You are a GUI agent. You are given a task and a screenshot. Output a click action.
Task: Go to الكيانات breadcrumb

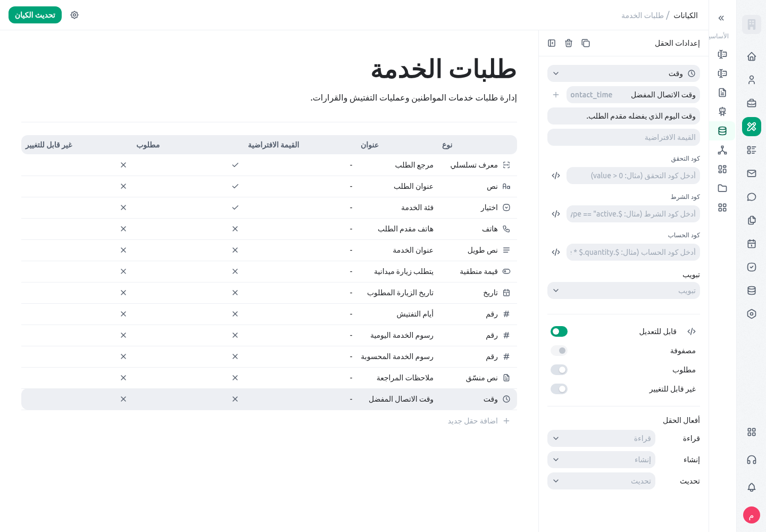686,15
